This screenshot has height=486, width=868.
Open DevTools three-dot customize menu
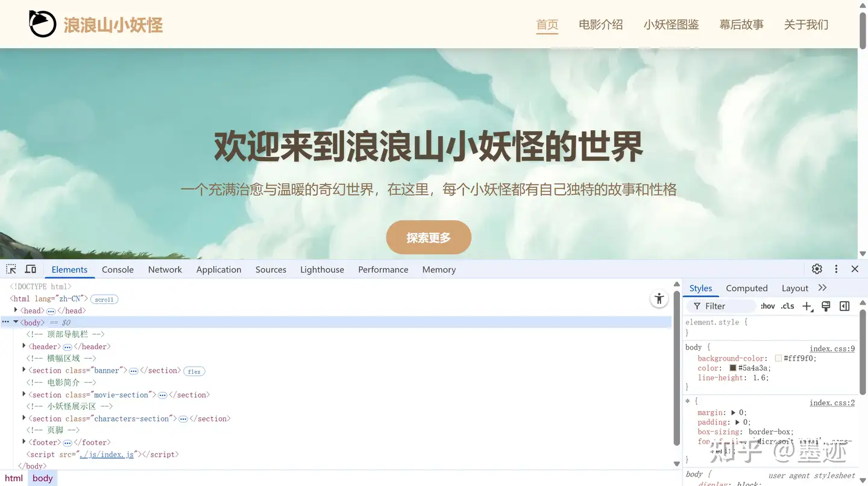coord(836,269)
